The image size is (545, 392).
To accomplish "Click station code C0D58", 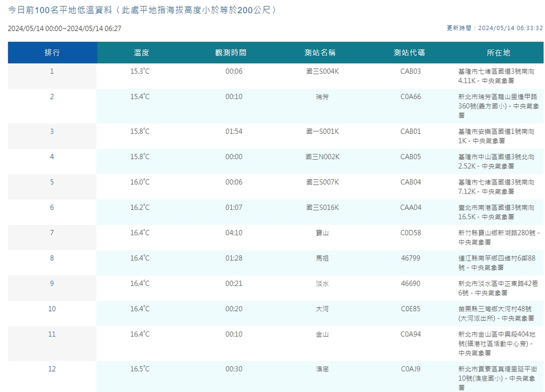I will pos(410,233).
